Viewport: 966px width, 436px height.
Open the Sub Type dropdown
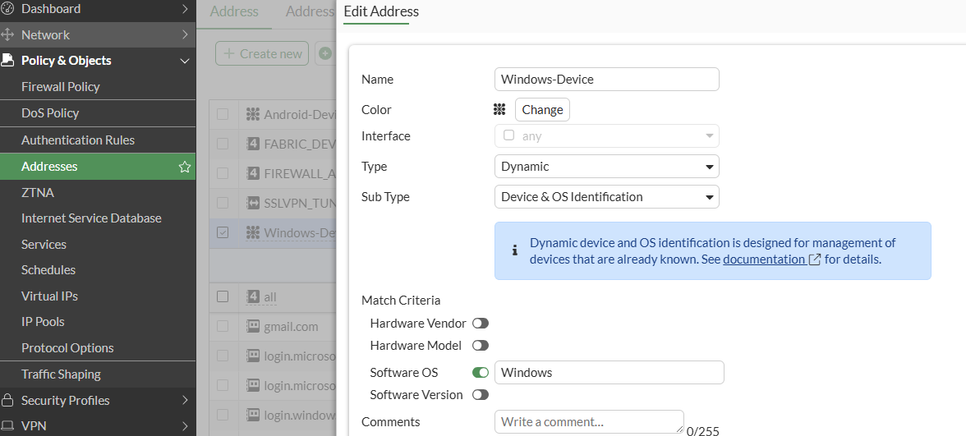point(607,197)
